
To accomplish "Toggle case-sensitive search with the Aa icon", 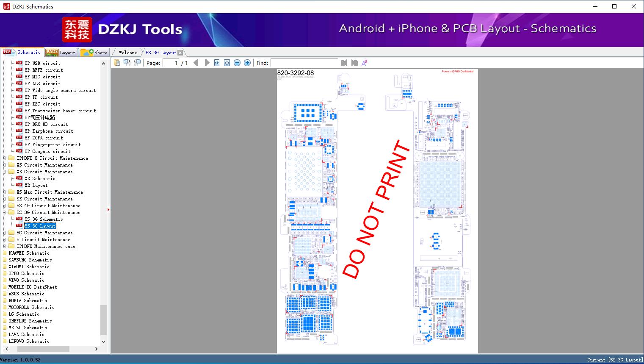I will (x=364, y=62).
